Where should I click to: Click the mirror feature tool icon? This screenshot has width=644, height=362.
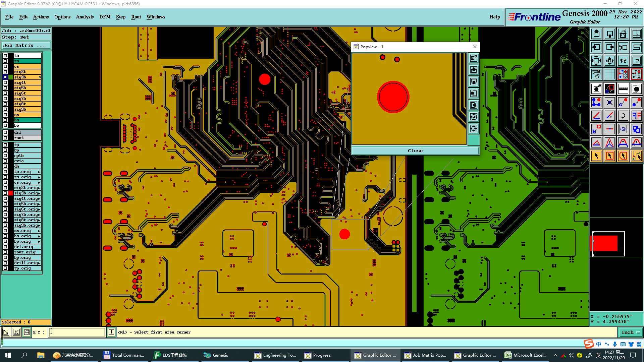pos(636,116)
